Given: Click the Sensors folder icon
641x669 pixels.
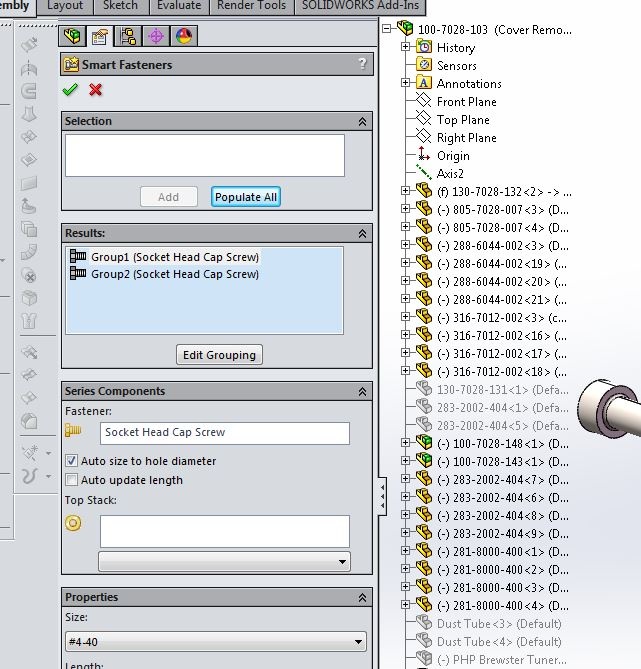Looking at the screenshot, I should pos(424,64).
